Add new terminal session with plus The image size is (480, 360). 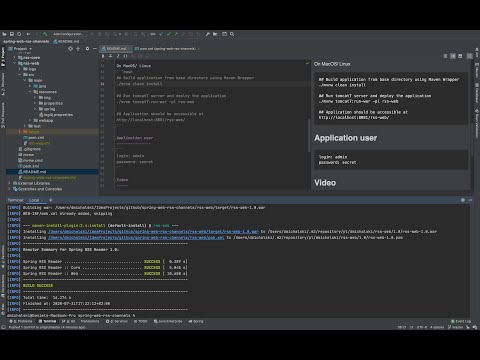[51, 200]
